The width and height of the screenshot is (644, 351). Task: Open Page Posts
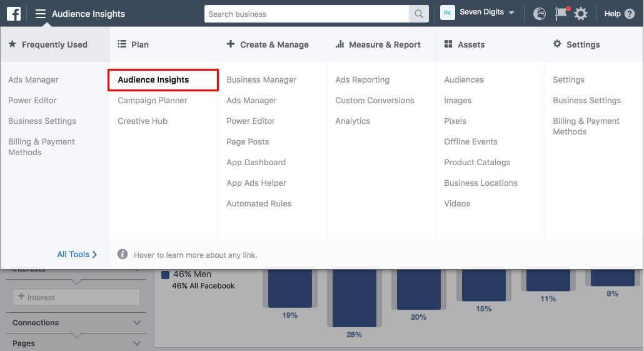click(248, 141)
